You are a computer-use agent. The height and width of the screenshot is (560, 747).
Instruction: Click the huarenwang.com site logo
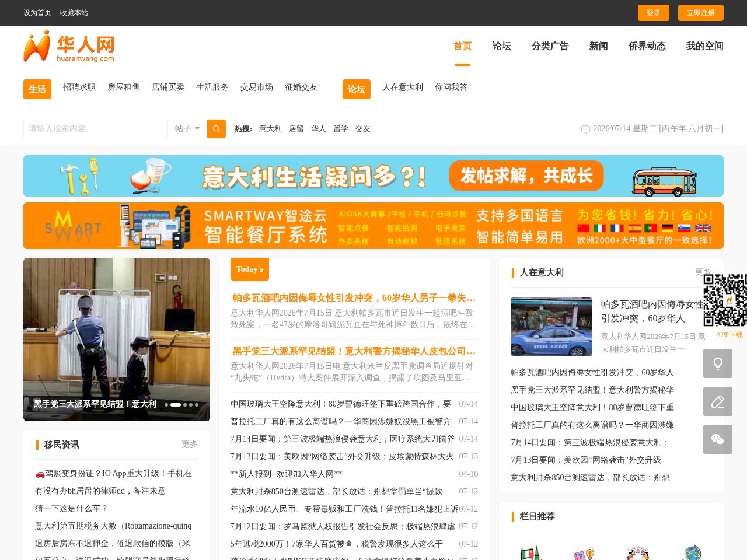click(x=69, y=46)
